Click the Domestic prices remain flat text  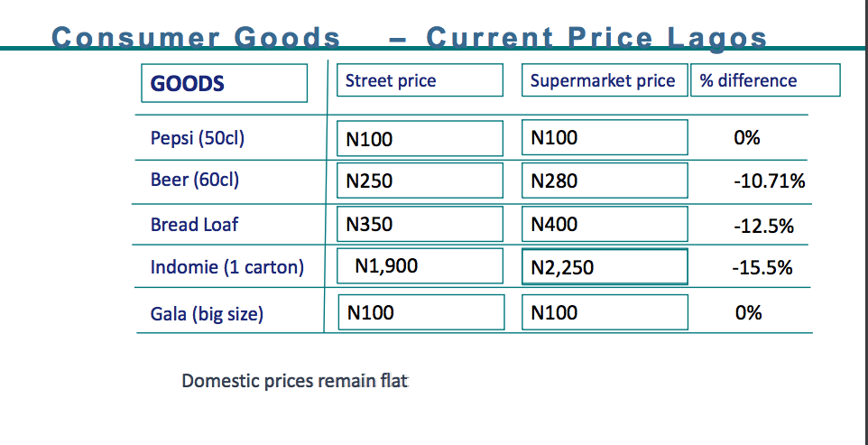tap(295, 380)
